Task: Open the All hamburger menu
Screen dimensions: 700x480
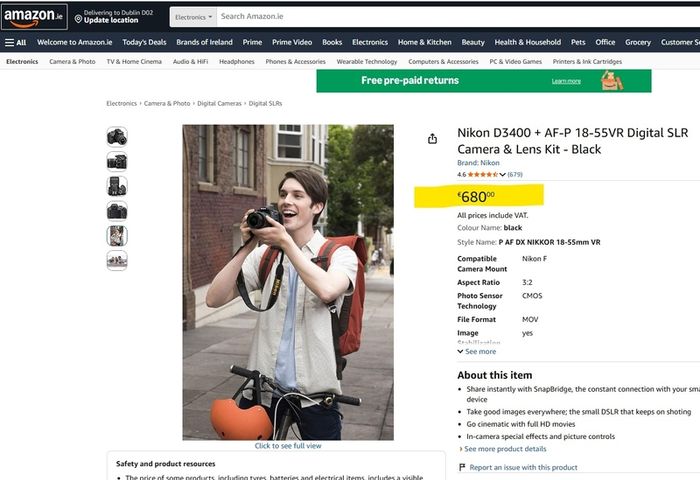Action: coord(15,42)
